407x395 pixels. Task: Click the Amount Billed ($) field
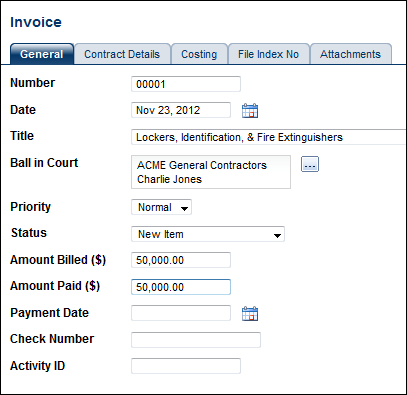point(181,260)
